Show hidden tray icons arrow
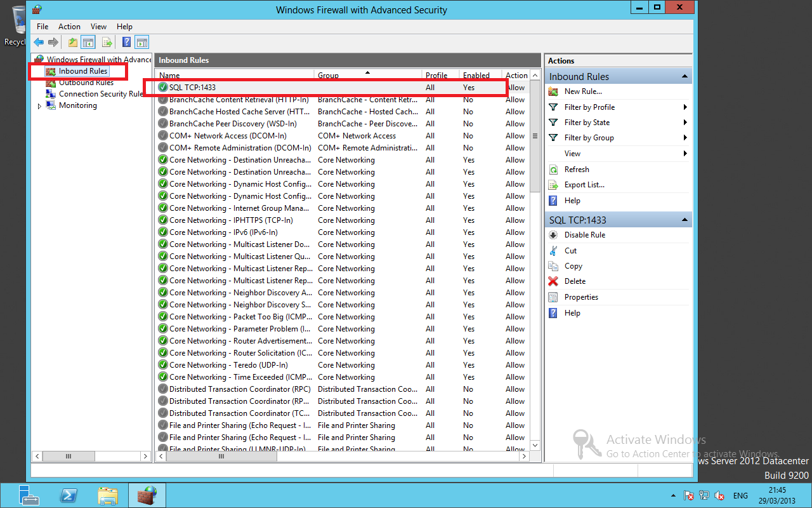The image size is (812, 508). click(x=673, y=495)
